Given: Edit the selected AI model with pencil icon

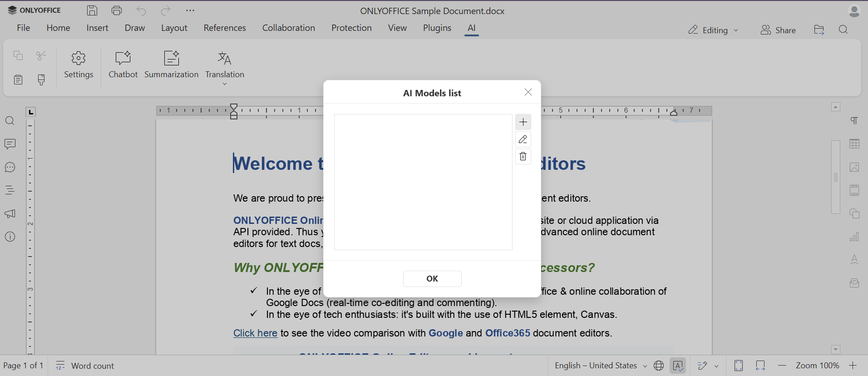Looking at the screenshot, I should 523,139.
